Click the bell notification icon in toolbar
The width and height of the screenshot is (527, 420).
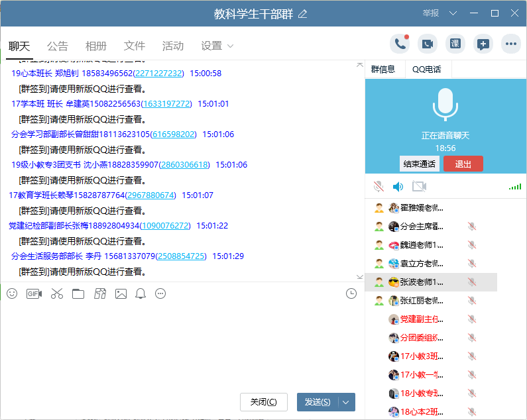click(141, 293)
